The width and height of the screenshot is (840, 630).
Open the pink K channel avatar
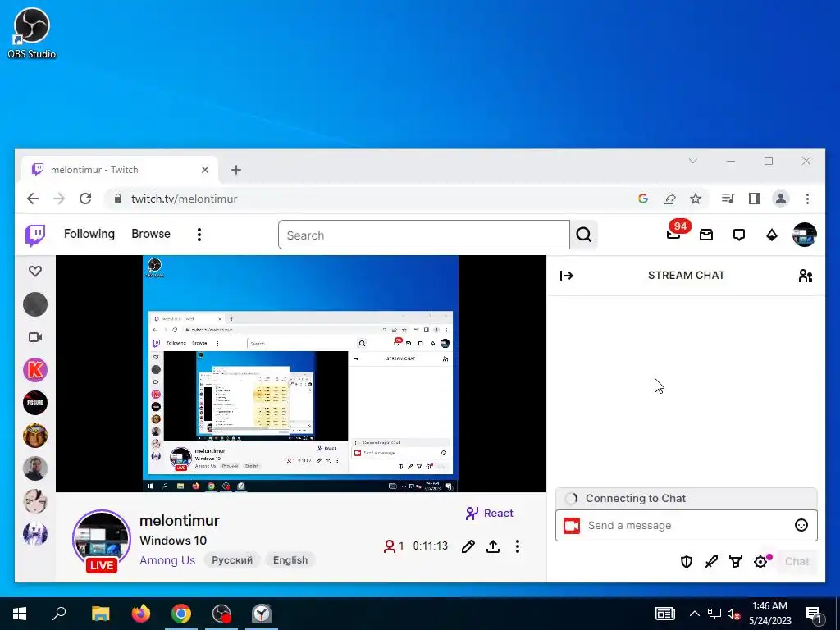pyautogui.click(x=35, y=370)
